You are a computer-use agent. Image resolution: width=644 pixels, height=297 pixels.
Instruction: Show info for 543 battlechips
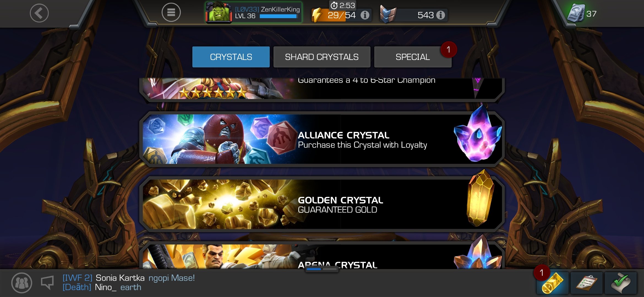[441, 15]
